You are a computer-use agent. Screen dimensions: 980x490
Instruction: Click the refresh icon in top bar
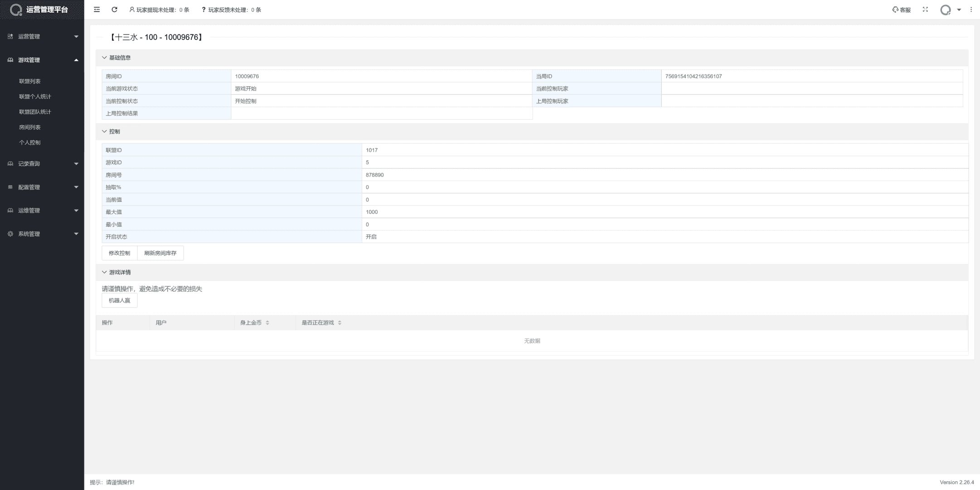[115, 10]
